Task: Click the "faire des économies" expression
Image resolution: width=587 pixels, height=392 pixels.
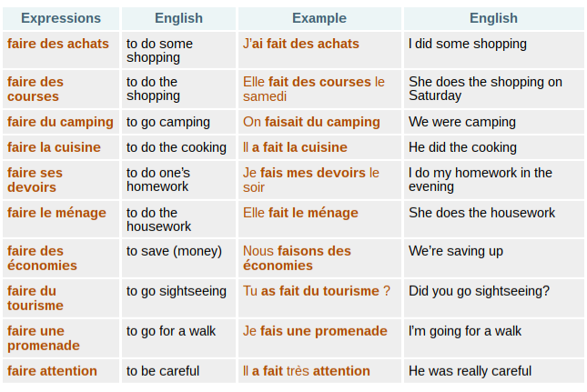Action: 42,258
